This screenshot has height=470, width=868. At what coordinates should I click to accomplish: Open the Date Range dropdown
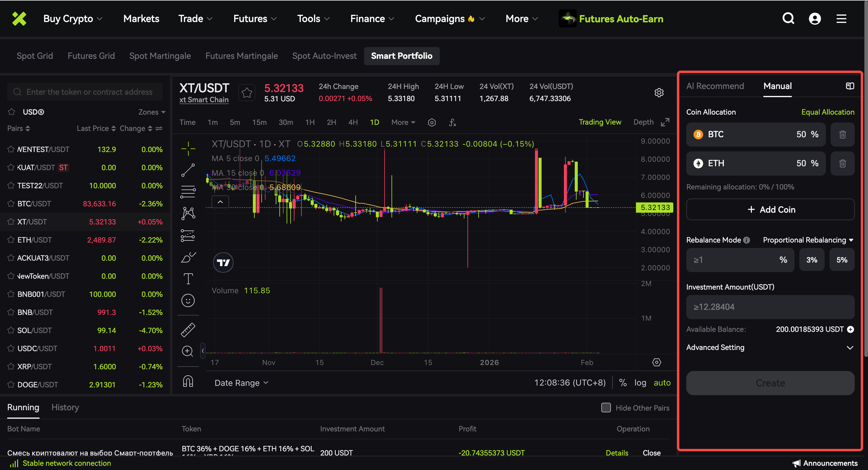point(241,383)
